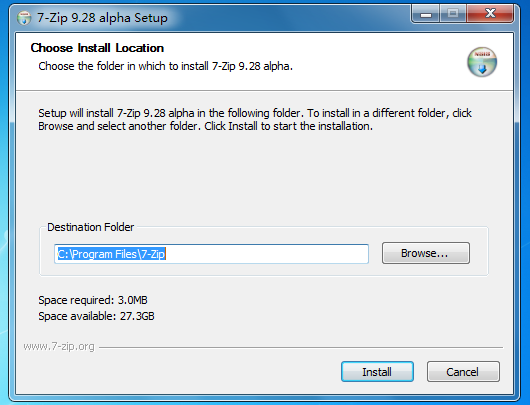Screen dimensions: 530x405
Task: Cancel the 7-Zip setup
Action: 463,372
